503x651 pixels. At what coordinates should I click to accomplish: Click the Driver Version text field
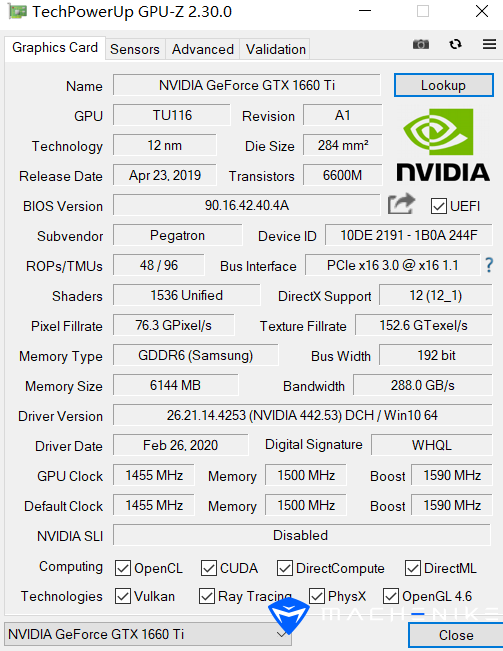point(303,415)
